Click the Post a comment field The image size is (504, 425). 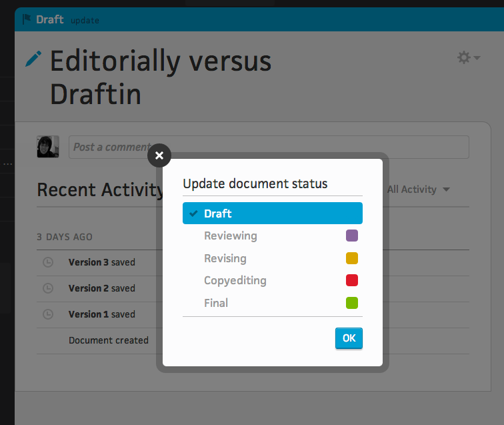tap(269, 147)
